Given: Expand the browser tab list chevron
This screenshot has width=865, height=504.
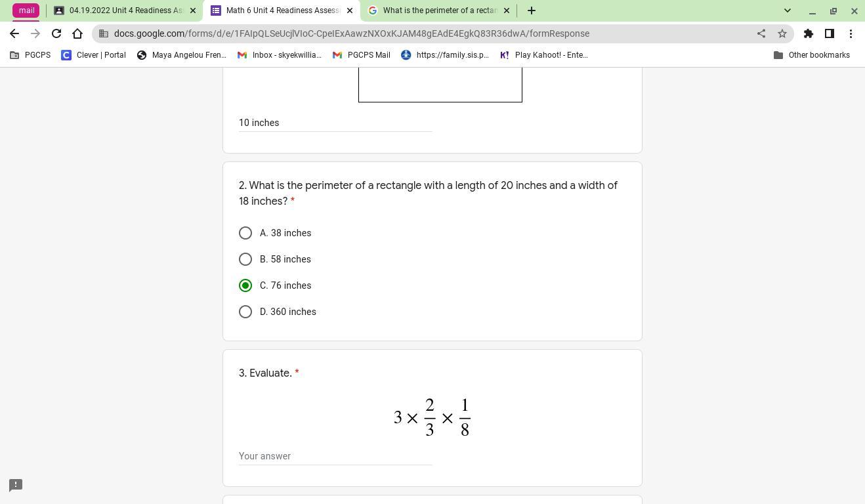Looking at the screenshot, I should pyautogui.click(x=788, y=10).
